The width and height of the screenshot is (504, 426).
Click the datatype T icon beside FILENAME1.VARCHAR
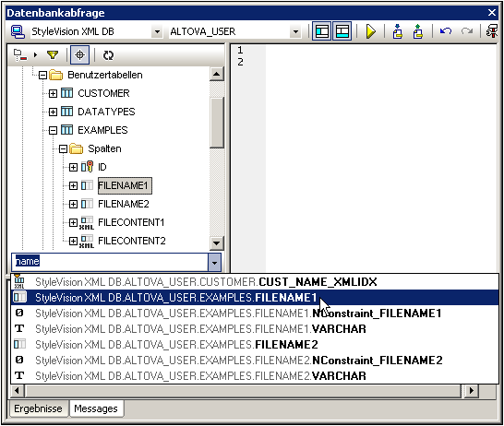click(x=19, y=328)
